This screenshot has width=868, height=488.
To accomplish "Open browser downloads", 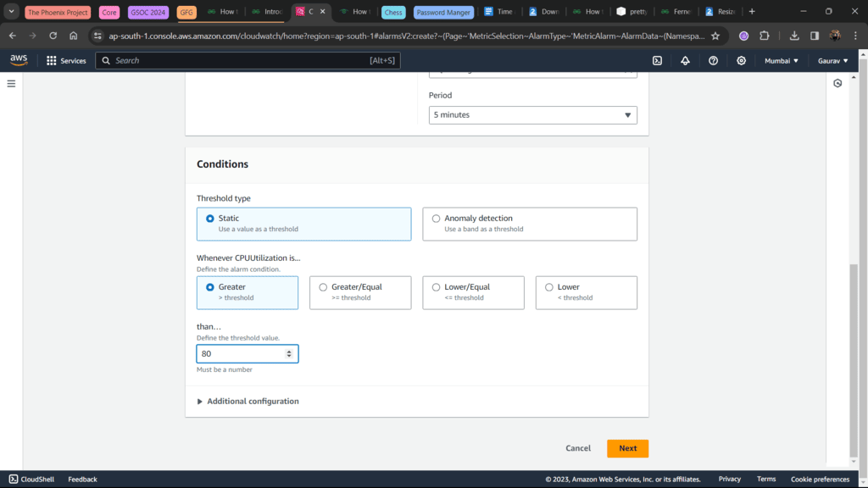I will click(794, 36).
